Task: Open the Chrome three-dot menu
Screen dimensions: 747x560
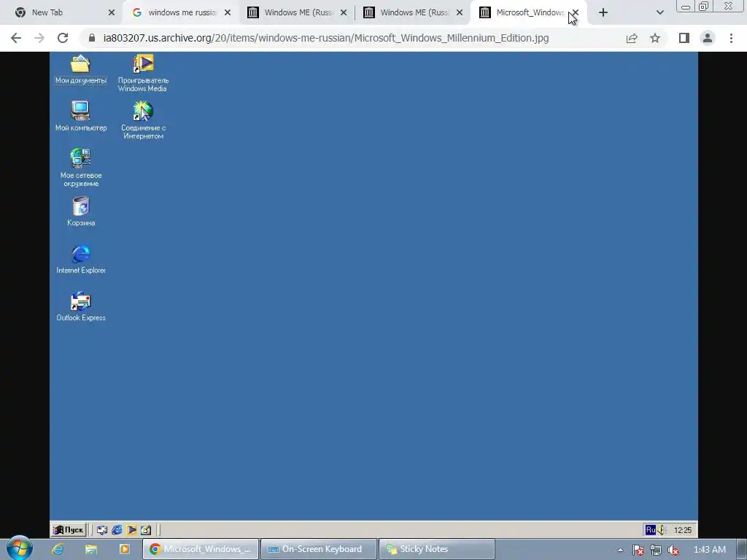Action: pyautogui.click(x=731, y=38)
